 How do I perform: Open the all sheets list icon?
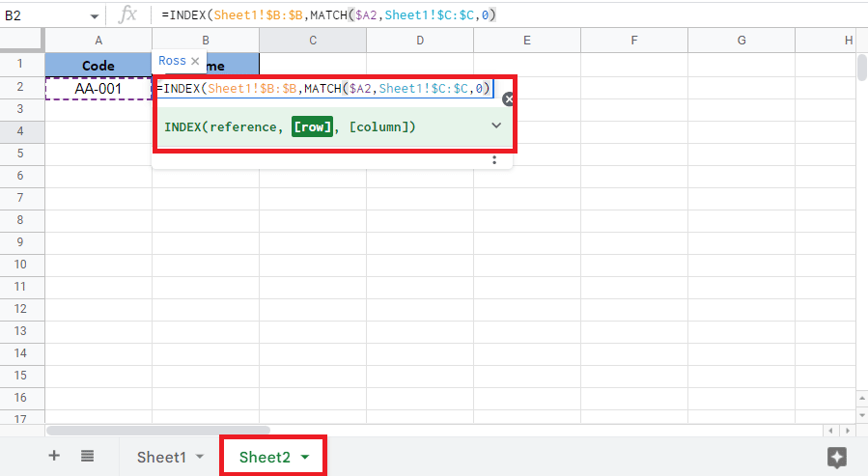pyautogui.click(x=87, y=456)
